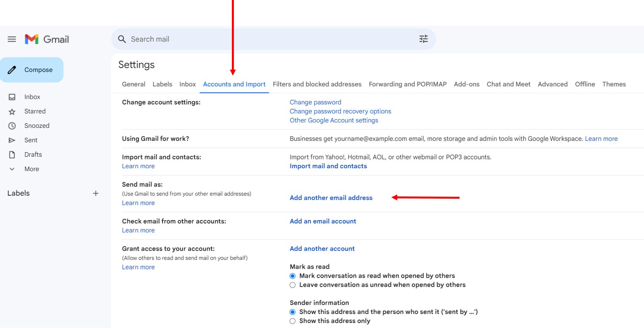644x336 pixels.
Task: Select Show this address only option
Action: coord(293,321)
